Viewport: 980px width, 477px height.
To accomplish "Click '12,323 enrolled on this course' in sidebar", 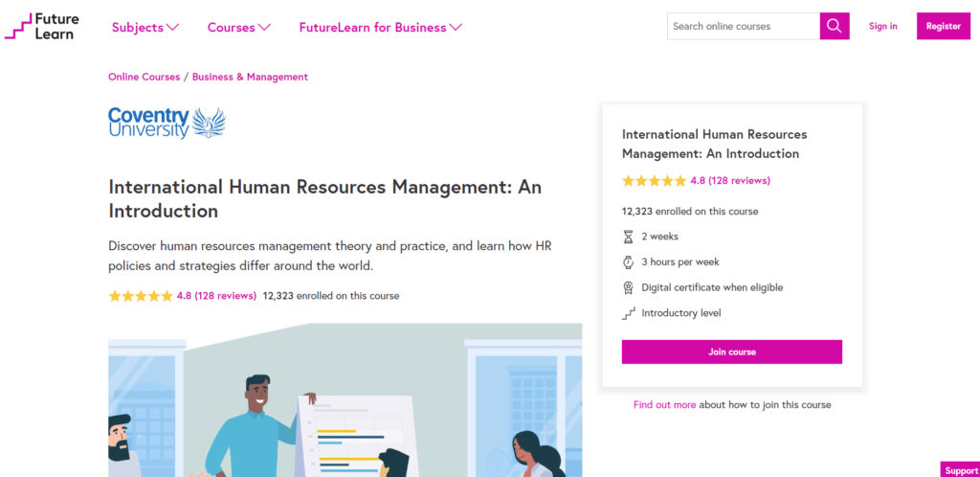I will [x=690, y=212].
